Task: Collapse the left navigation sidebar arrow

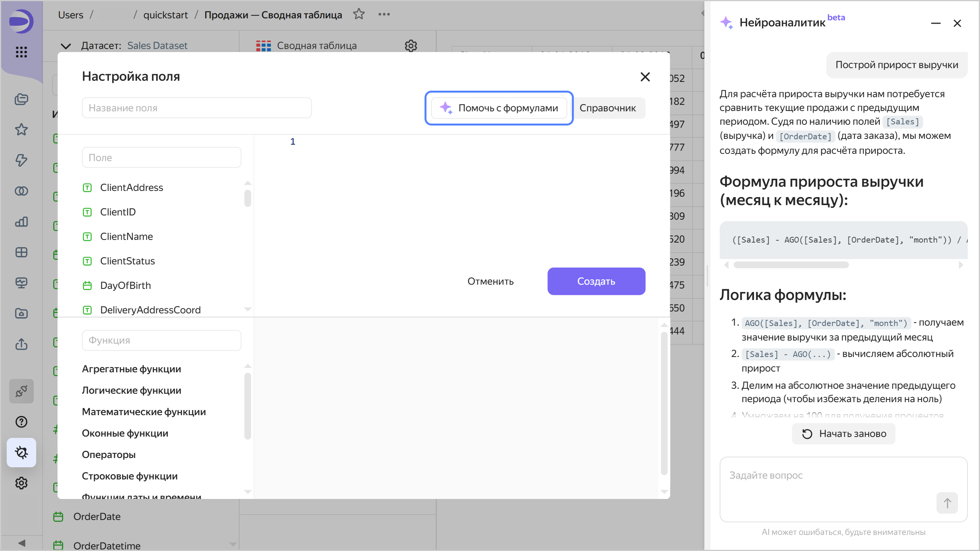Action: click(21, 543)
